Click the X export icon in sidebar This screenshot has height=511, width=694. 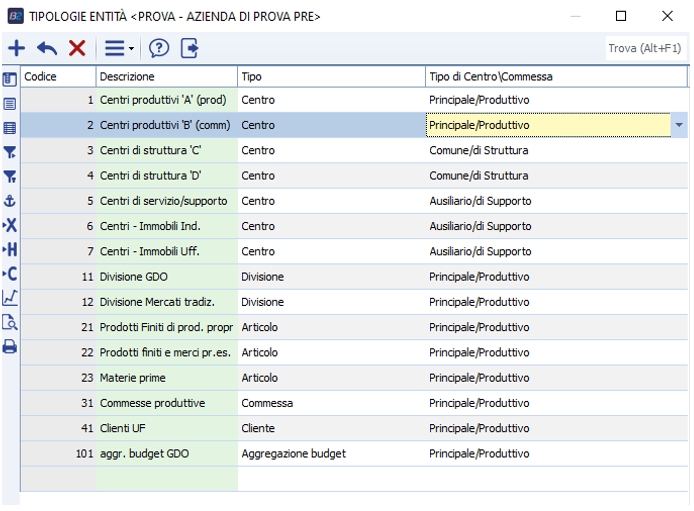click(10, 223)
